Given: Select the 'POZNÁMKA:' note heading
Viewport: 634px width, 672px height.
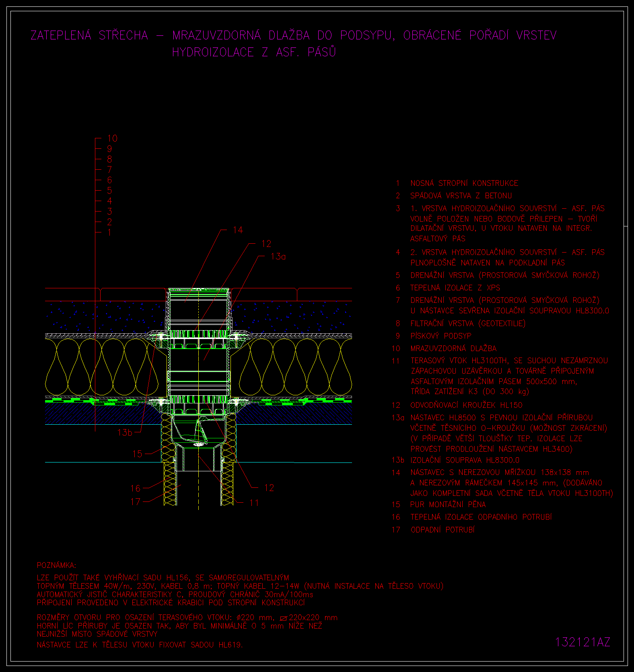Looking at the screenshot, I should [x=56, y=565].
